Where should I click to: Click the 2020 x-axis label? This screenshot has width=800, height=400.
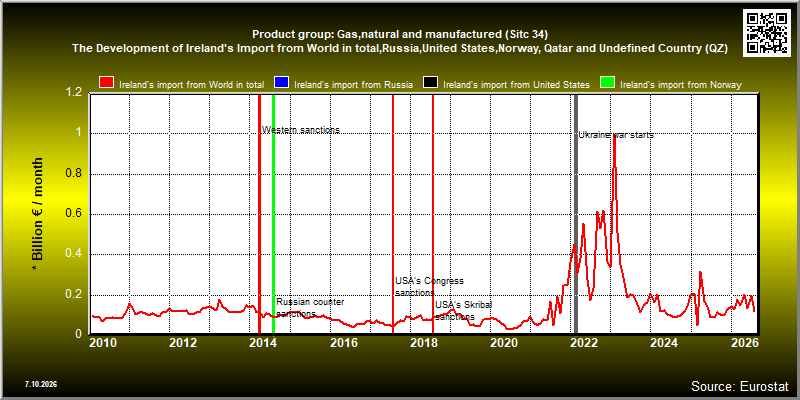pos(504,343)
